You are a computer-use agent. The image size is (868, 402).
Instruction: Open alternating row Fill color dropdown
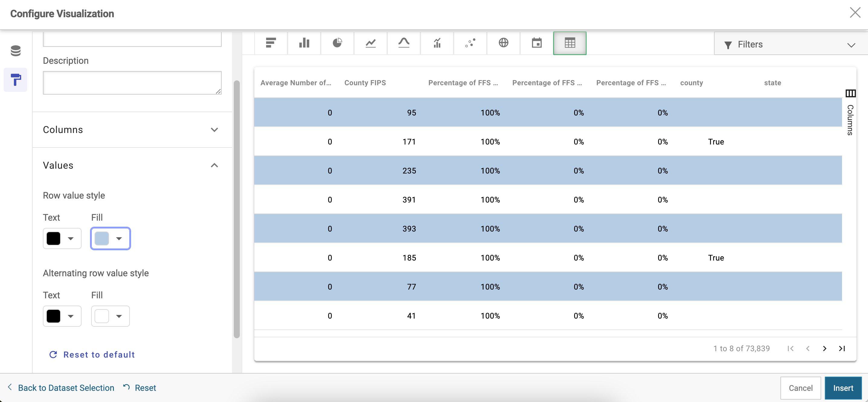coord(110,316)
